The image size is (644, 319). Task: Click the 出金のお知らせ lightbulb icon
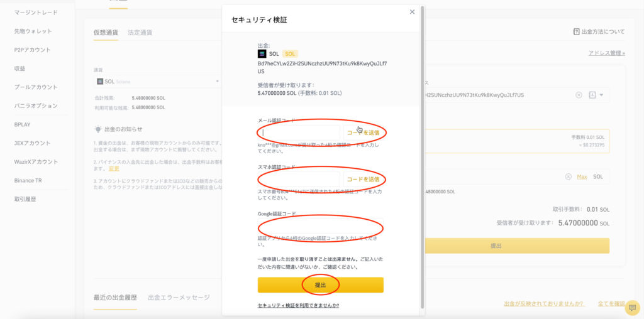[97, 129]
